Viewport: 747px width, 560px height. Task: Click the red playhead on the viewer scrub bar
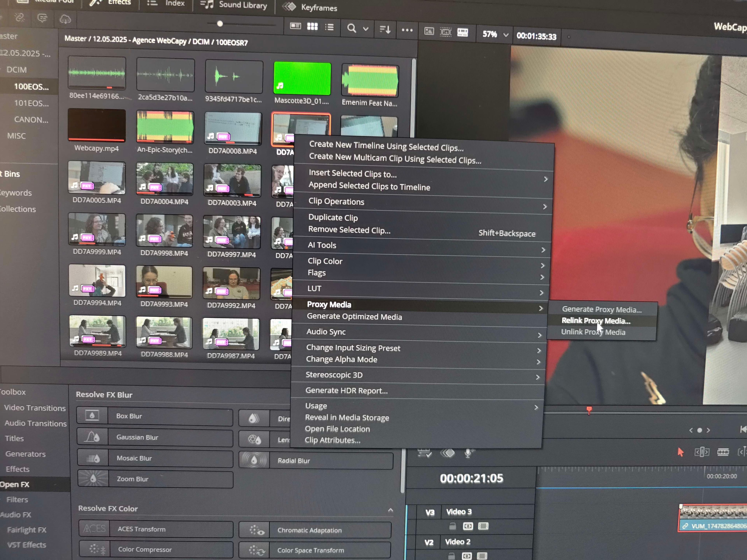pyautogui.click(x=589, y=410)
